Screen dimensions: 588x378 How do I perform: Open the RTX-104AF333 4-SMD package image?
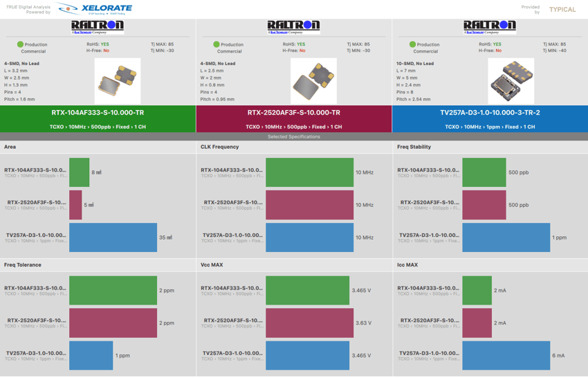click(x=117, y=81)
